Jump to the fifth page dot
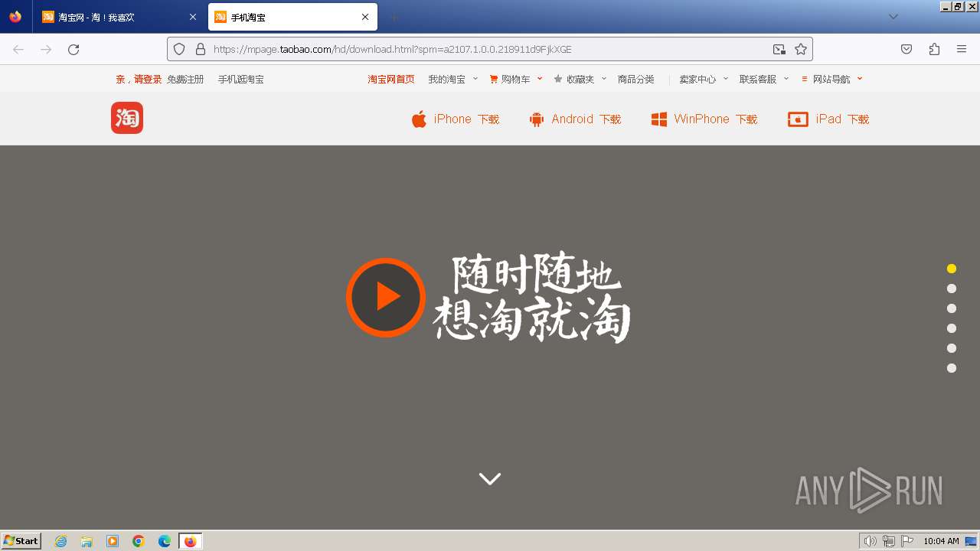Screen dimensions: 980x551 click(x=952, y=348)
